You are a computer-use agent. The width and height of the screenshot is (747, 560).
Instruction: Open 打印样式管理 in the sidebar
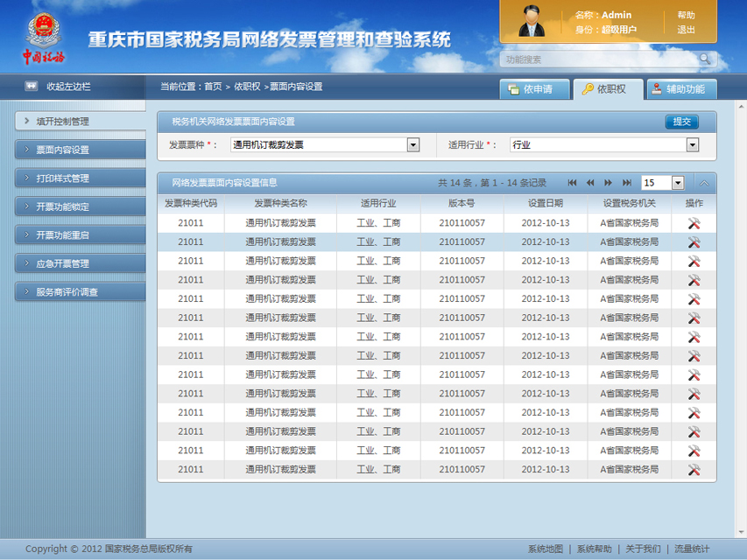tap(81, 178)
